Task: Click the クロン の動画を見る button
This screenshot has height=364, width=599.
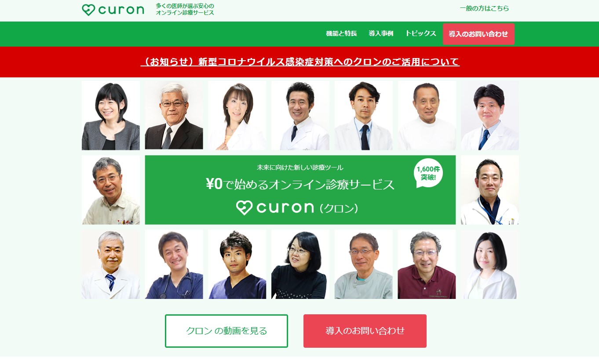Action: [x=226, y=331]
